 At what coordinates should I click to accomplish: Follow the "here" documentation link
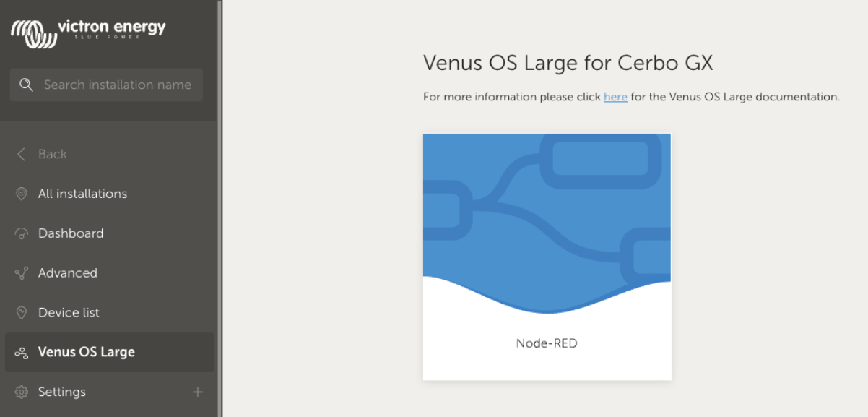click(x=615, y=97)
